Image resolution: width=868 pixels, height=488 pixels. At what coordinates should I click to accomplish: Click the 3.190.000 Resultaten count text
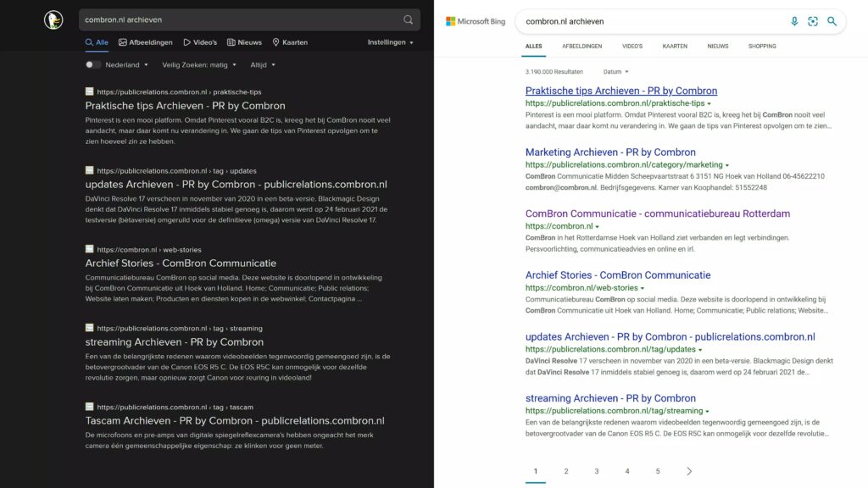point(554,72)
